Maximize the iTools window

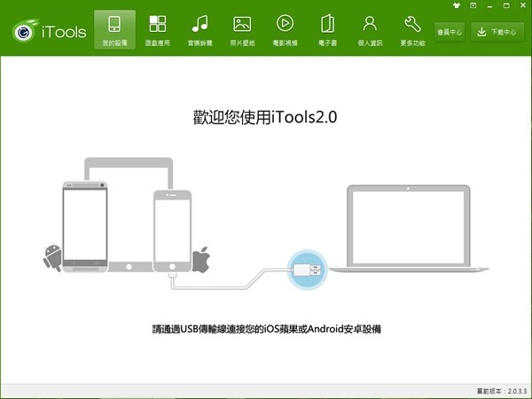pos(506,5)
